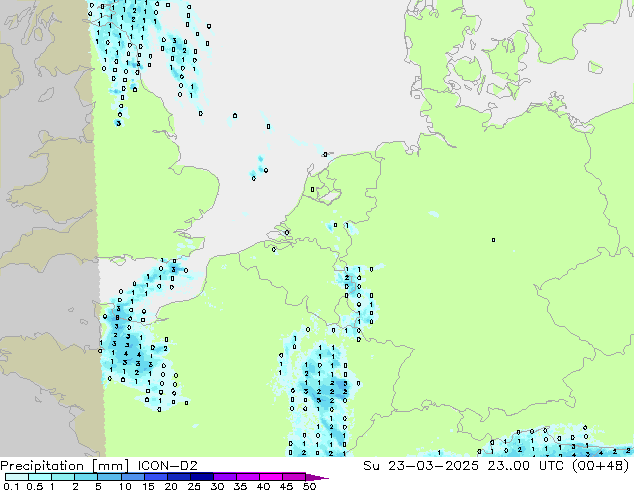634x490 pixels.
Task: Click the '50' legend scale value
Action: coord(309,486)
